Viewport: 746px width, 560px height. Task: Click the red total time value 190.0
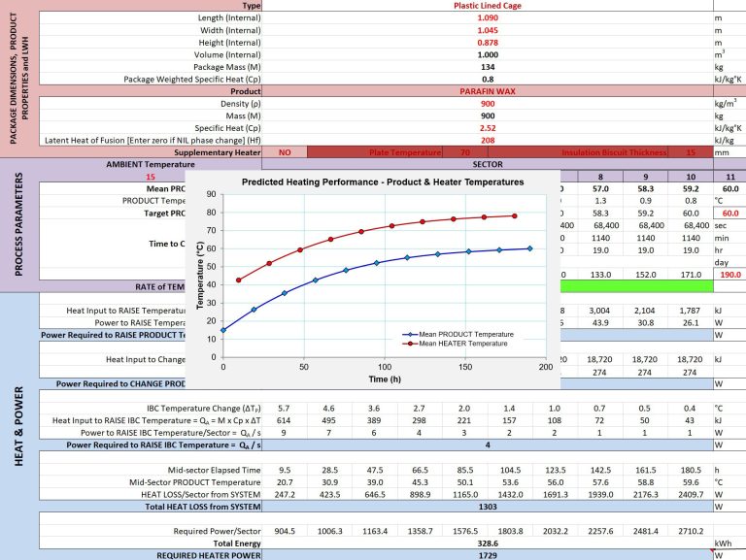[730, 275]
